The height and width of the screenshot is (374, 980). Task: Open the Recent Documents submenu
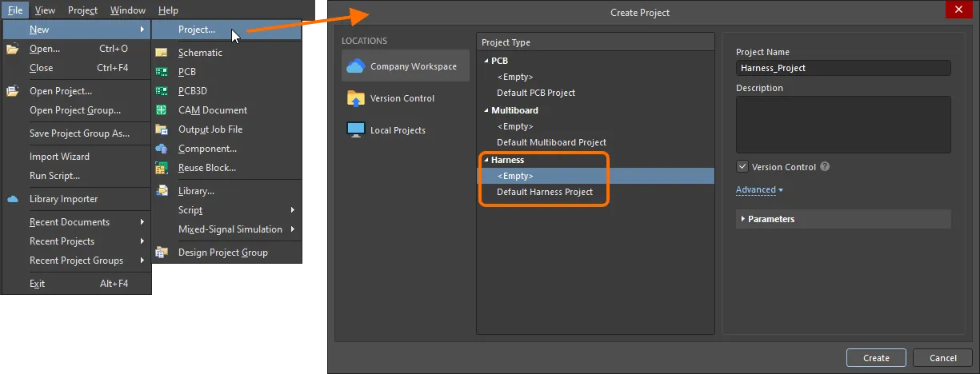click(x=142, y=222)
